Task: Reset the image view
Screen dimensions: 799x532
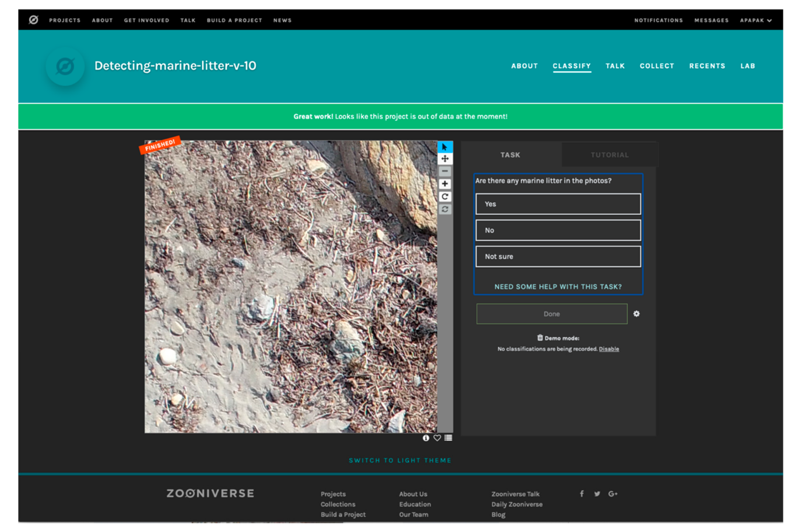Action: (x=445, y=209)
